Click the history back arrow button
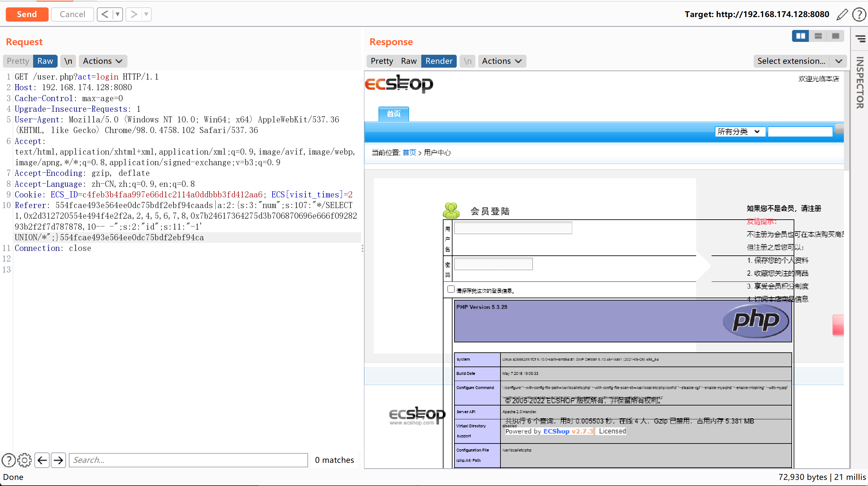The image size is (868, 486). pyautogui.click(x=105, y=14)
